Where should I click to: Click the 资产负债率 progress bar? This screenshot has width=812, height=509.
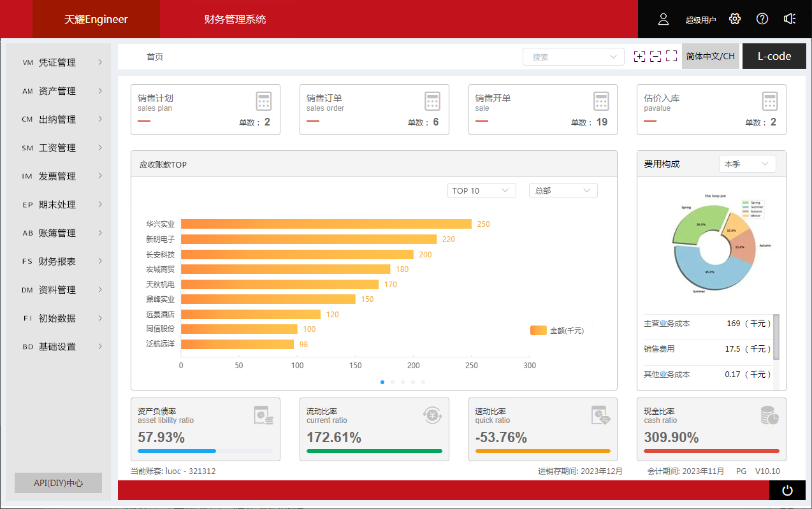point(205,451)
